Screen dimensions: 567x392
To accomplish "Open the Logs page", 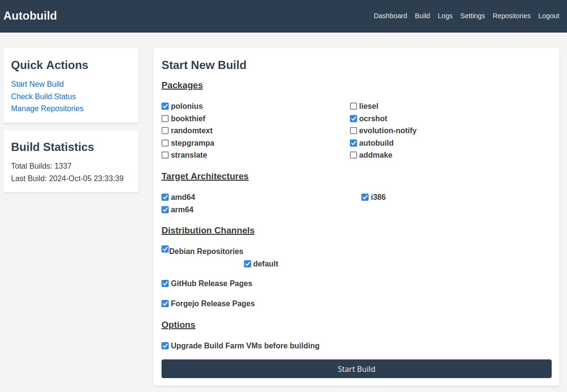I will tap(445, 16).
